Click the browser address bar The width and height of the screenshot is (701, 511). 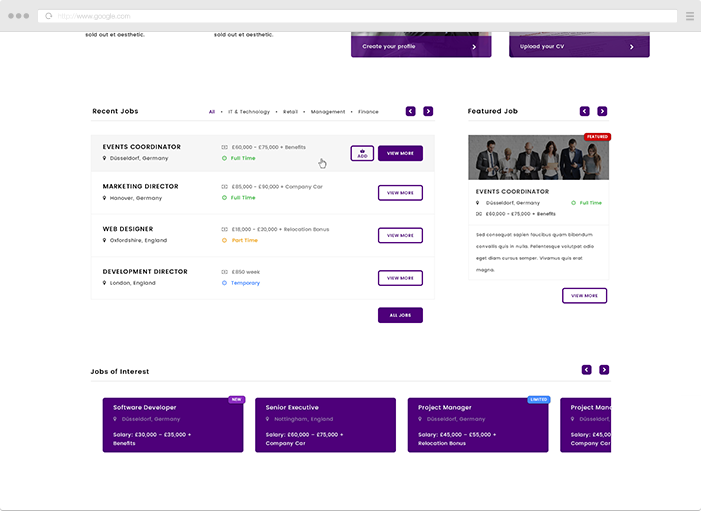click(x=358, y=16)
